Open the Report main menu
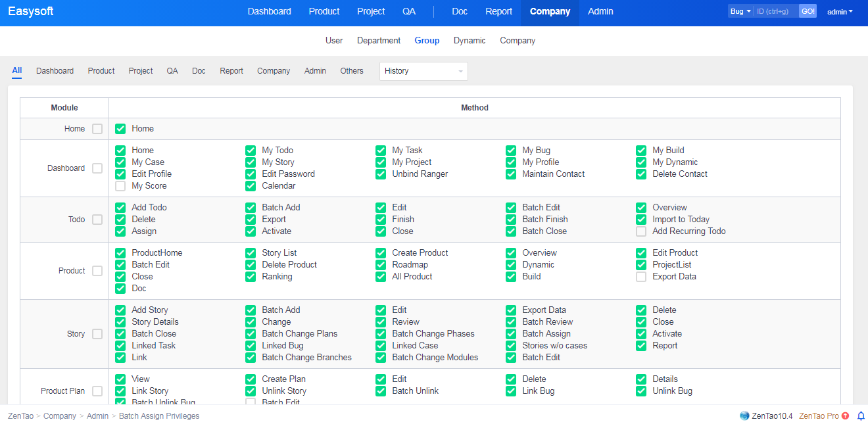 [498, 11]
